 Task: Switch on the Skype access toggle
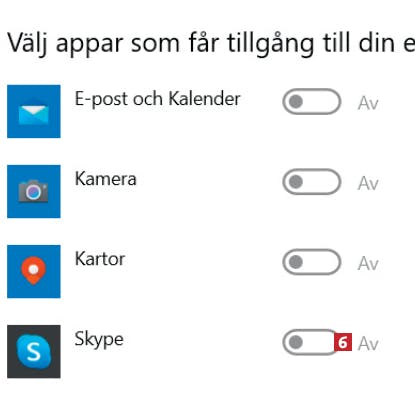click(310, 342)
